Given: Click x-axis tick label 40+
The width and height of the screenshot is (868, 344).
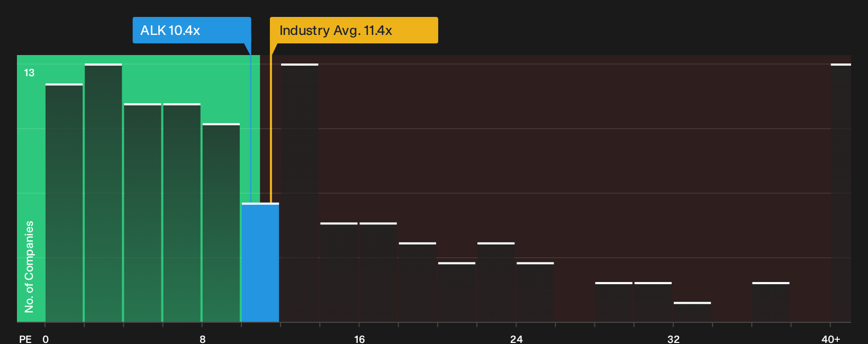Looking at the screenshot, I should (x=830, y=339).
